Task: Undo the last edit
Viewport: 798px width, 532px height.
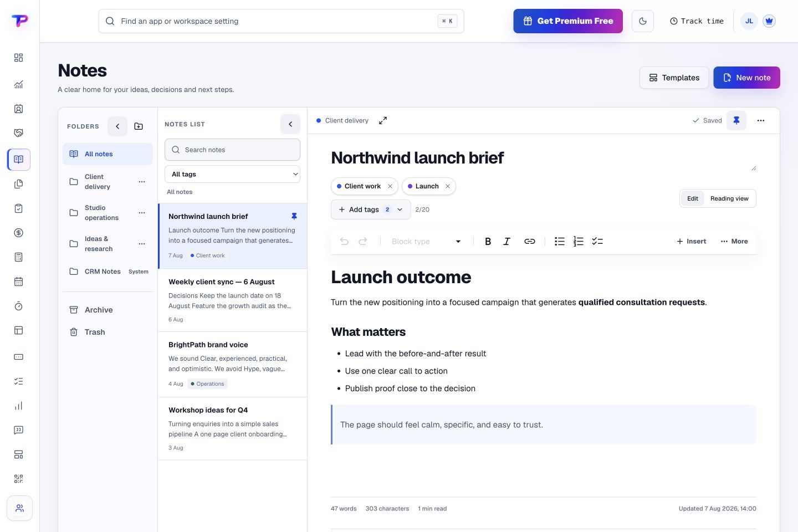Action: pos(344,241)
